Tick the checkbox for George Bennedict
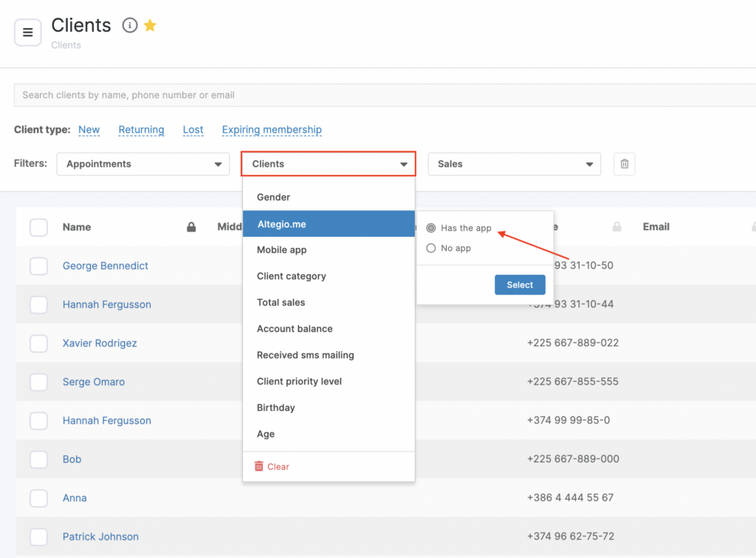 pyautogui.click(x=38, y=266)
